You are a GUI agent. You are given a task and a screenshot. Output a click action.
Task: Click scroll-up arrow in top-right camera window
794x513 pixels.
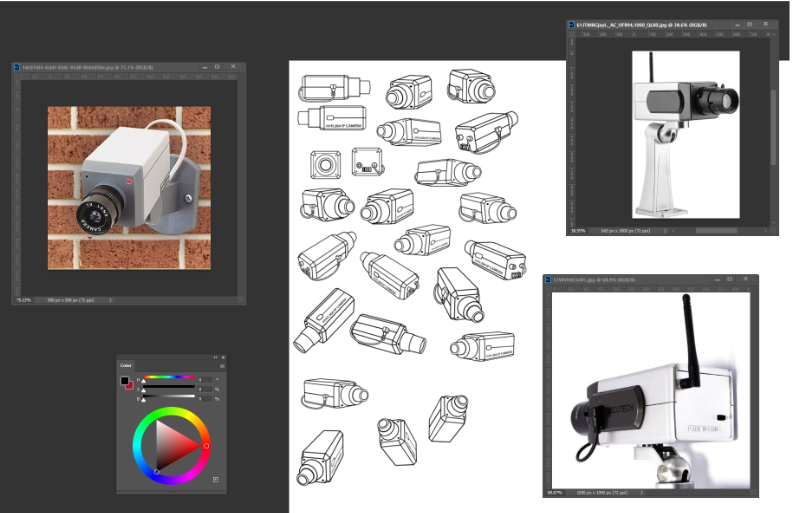click(773, 34)
